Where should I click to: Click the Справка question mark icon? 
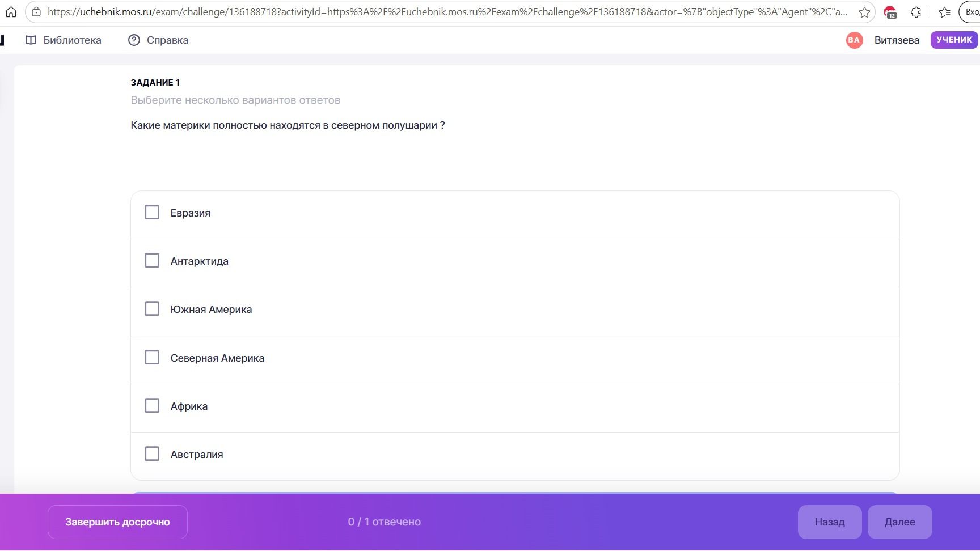coord(134,40)
